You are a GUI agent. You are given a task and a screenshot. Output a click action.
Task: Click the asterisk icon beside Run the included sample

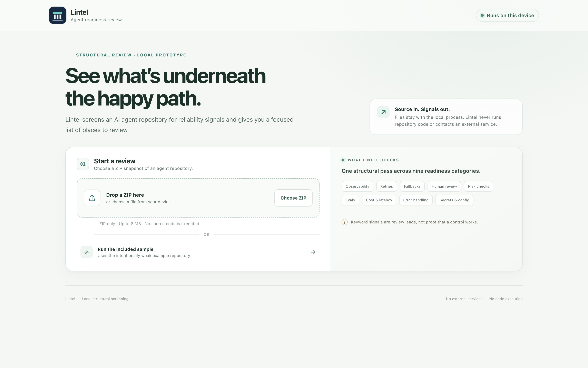(x=87, y=252)
